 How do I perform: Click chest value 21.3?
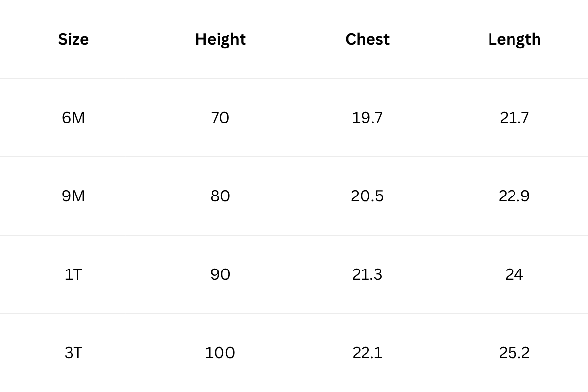pos(367,274)
